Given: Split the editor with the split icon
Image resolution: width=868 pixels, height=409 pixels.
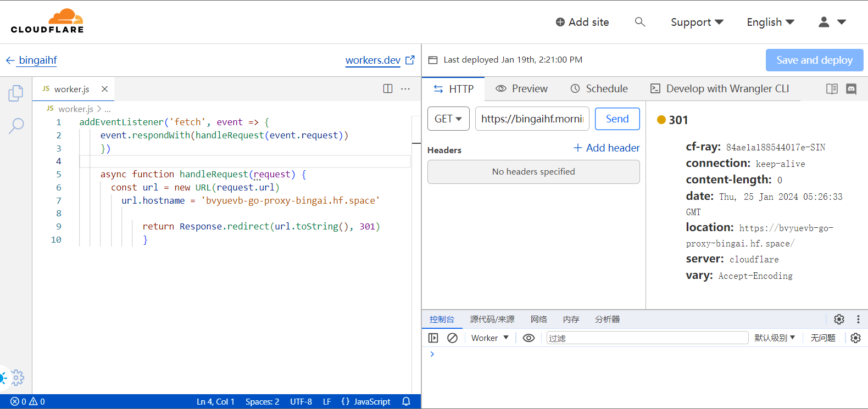Looking at the screenshot, I should click(388, 88).
